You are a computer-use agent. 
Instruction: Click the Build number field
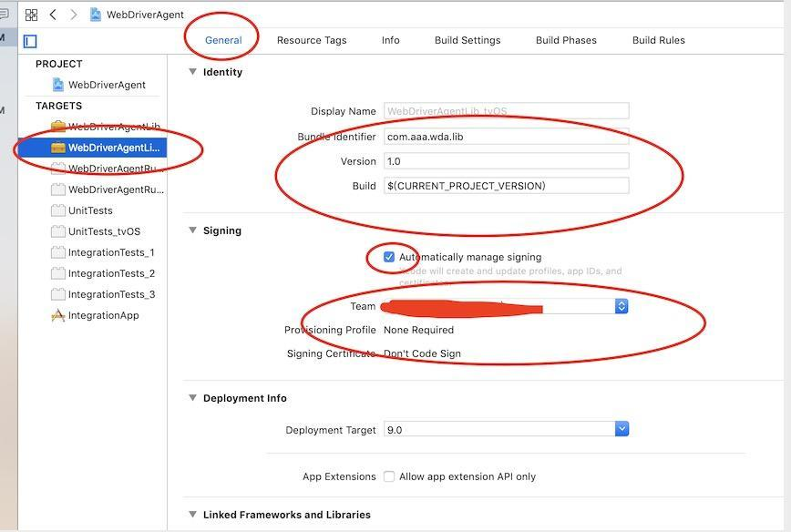(506, 186)
